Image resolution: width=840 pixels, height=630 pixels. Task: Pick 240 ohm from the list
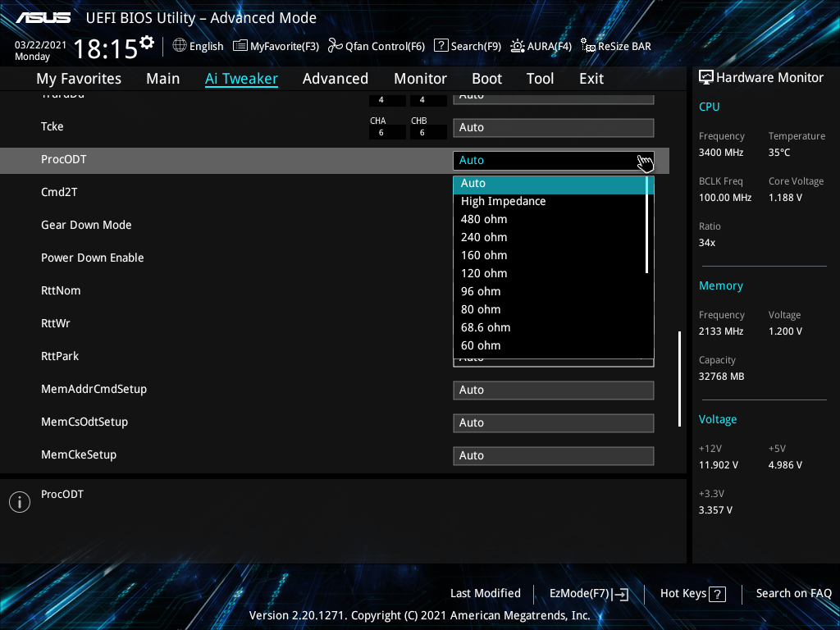(x=550, y=237)
